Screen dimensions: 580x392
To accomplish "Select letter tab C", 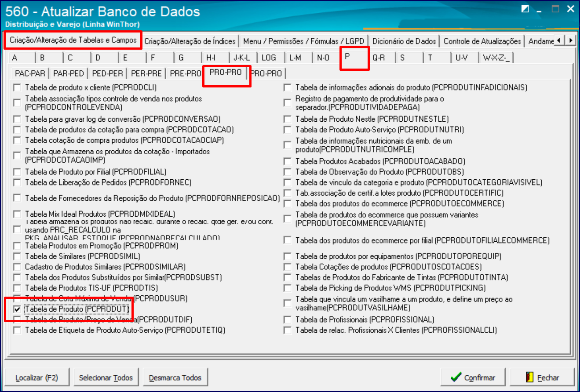I will point(77,58).
